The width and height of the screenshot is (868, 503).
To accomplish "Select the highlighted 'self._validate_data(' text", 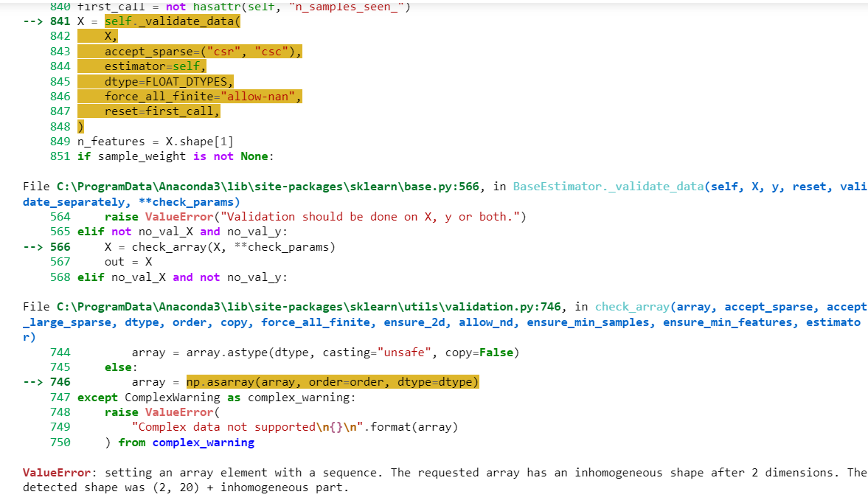I will pyautogui.click(x=172, y=21).
